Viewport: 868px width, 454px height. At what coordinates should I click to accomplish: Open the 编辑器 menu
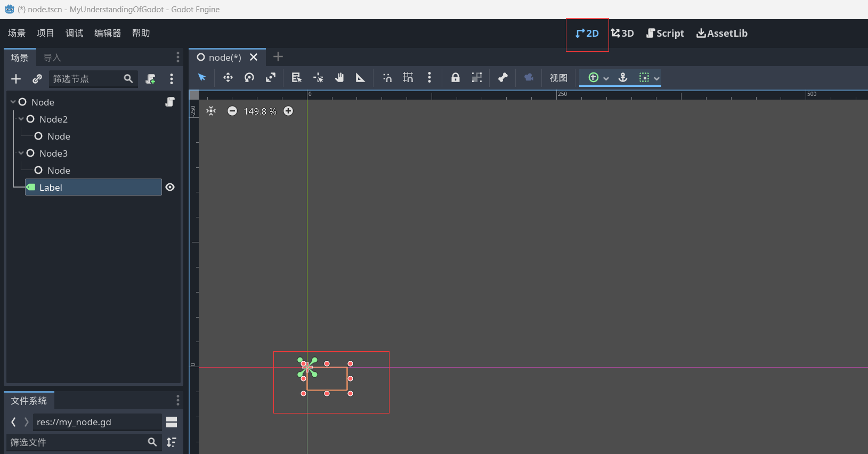[x=108, y=33]
